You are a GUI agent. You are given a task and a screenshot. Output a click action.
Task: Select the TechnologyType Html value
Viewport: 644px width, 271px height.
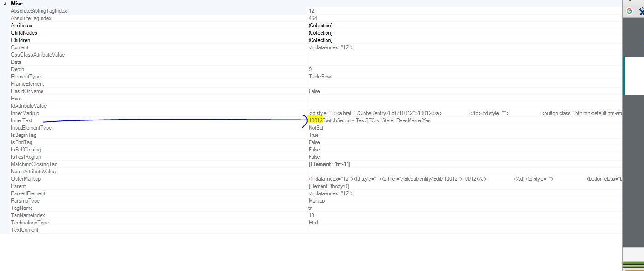(313, 223)
